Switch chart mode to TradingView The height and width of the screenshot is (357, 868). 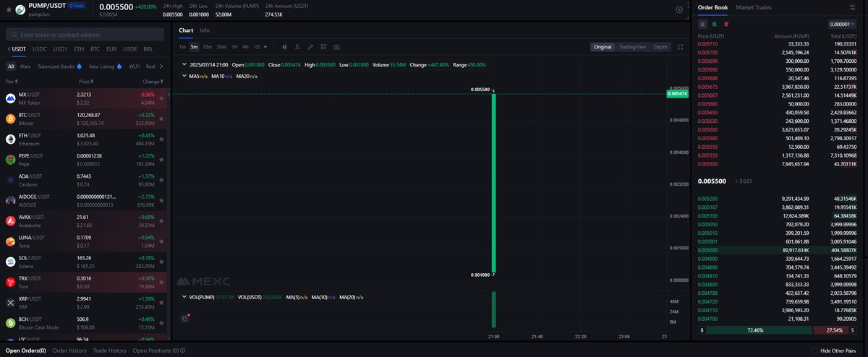632,47
